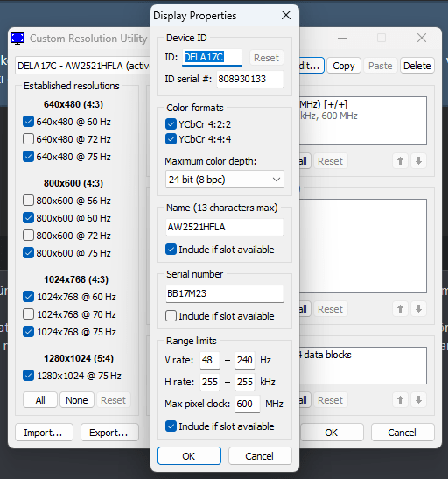This screenshot has width=448, height=479.
Task: Click Export... button
Action: tap(109, 433)
